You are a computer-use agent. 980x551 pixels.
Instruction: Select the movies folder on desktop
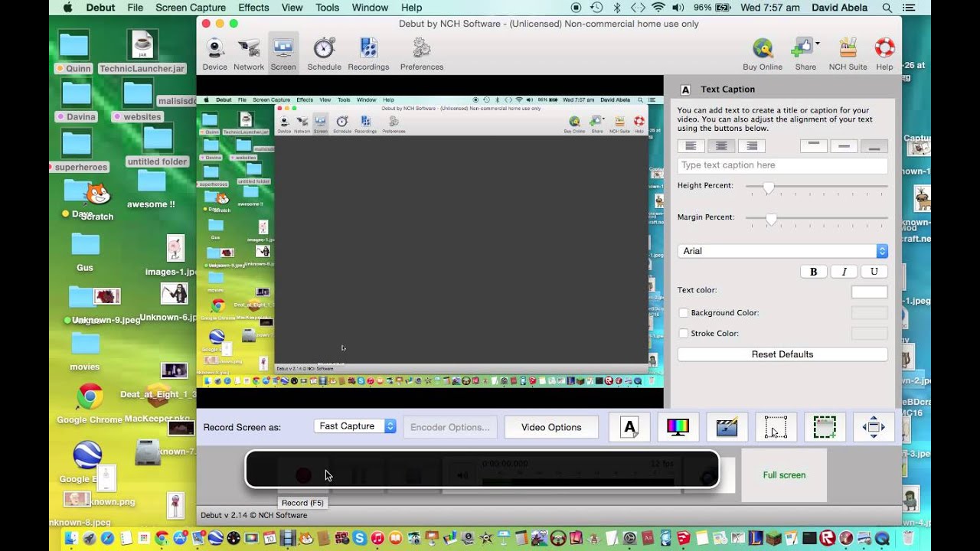click(85, 352)
